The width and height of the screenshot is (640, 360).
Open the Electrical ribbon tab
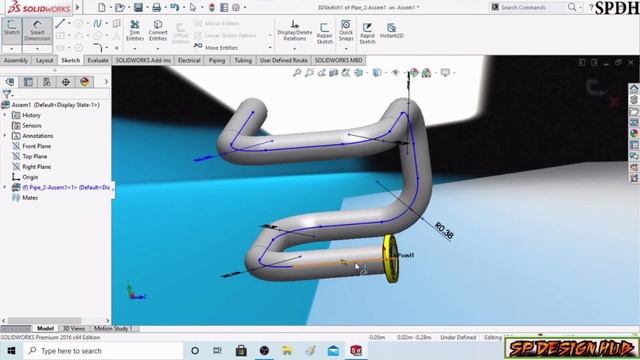click(189, 60)
